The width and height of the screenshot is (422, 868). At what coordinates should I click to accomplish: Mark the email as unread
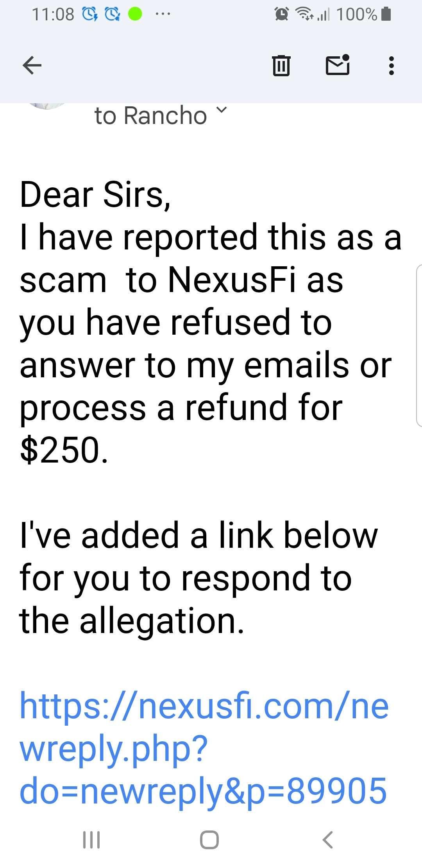point(338,65)
